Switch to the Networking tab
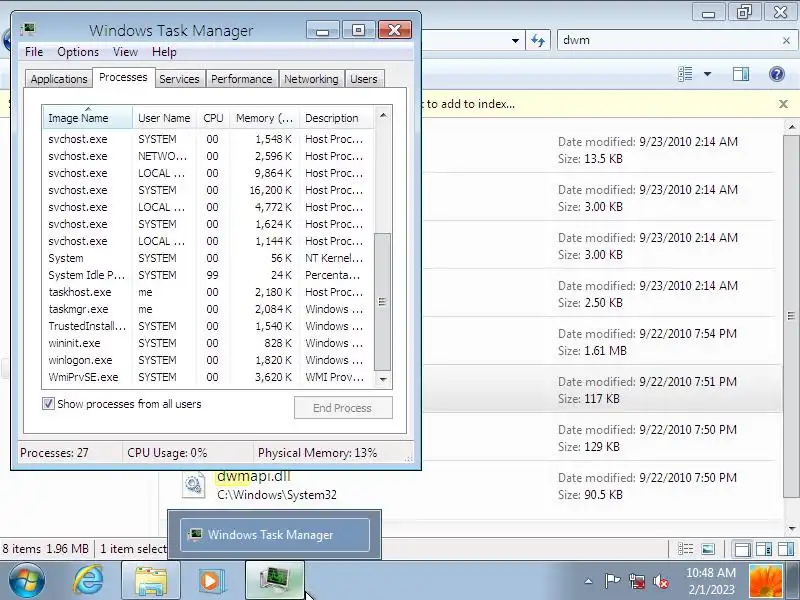The image size is (800, 600). pyautogui.click(x=311, y=79)
